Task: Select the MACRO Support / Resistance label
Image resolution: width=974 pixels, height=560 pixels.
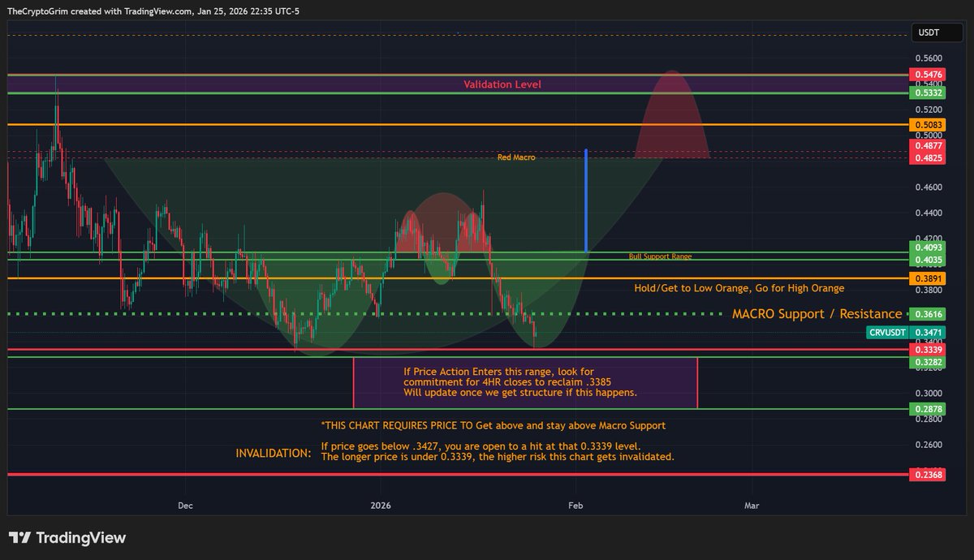Action: click(817, 314)
